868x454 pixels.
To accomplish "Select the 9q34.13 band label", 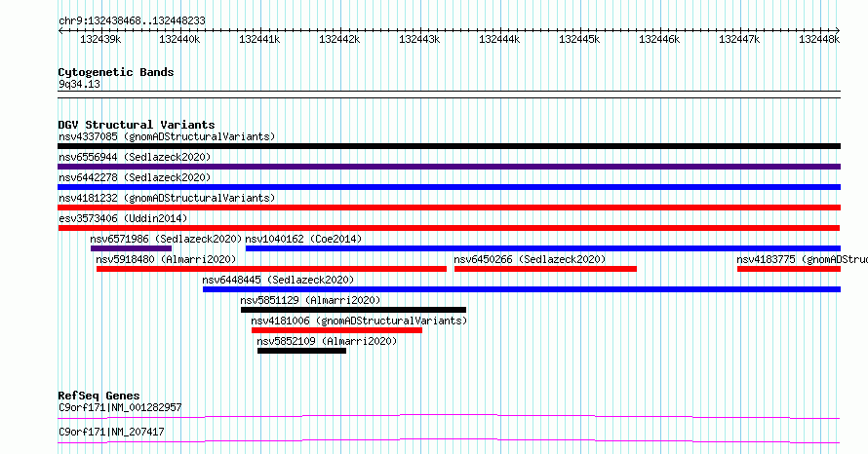I will pyautogui.click(x=79, y=84).
